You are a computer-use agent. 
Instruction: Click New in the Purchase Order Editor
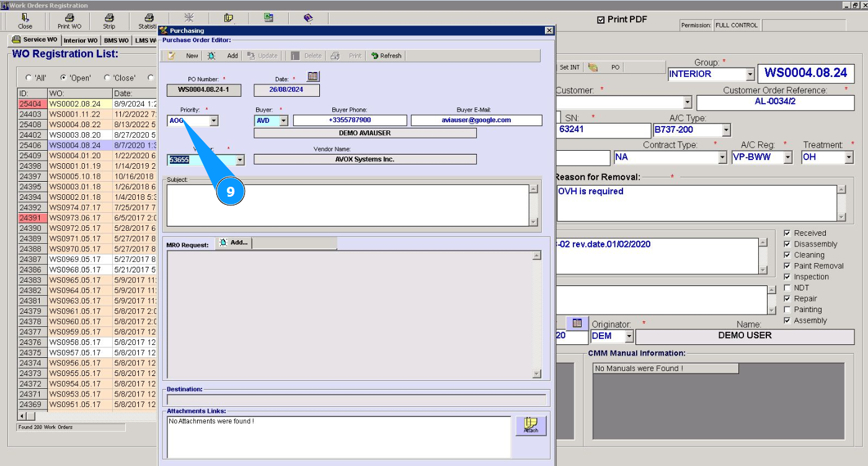[x=184, y=56]
